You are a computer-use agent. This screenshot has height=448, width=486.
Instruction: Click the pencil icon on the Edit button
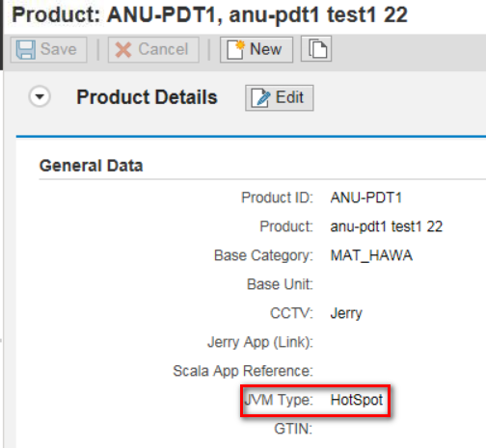(260, 97)
